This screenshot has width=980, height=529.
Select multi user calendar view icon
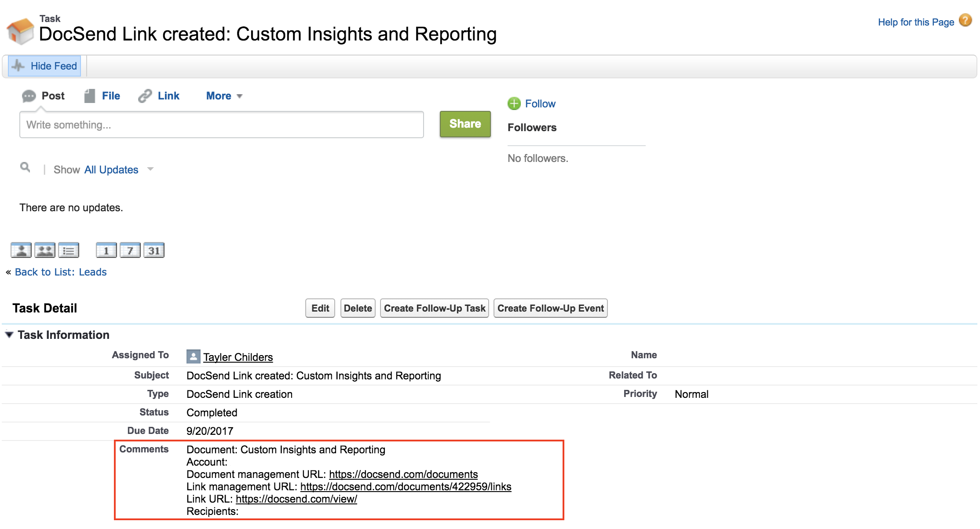coord(45,250)
